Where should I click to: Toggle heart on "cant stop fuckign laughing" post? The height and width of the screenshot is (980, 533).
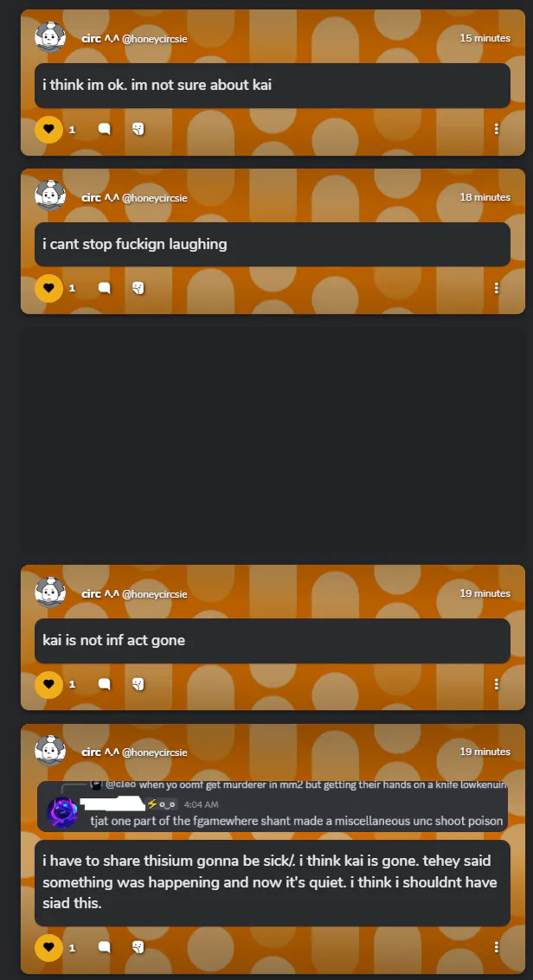pos(48,288)
